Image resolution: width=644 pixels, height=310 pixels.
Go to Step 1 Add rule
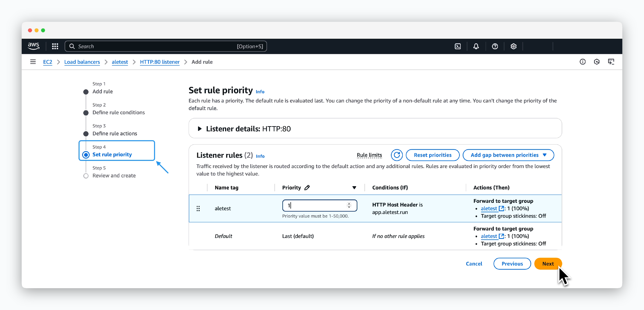point(103,92)
